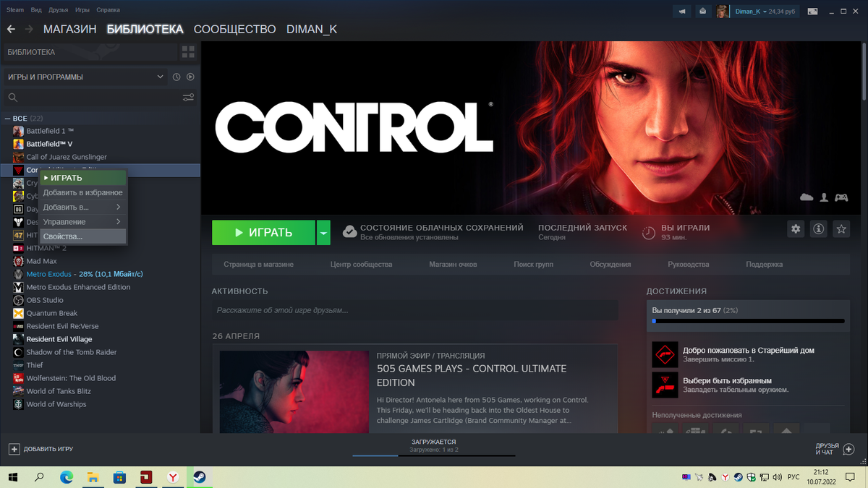Collapse the ВСЕ games category

(x=8, y=119)
